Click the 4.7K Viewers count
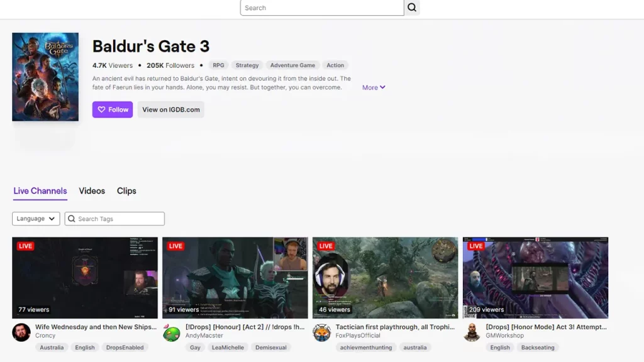Screen dimensions: 644x362 (x=113, y=65)
